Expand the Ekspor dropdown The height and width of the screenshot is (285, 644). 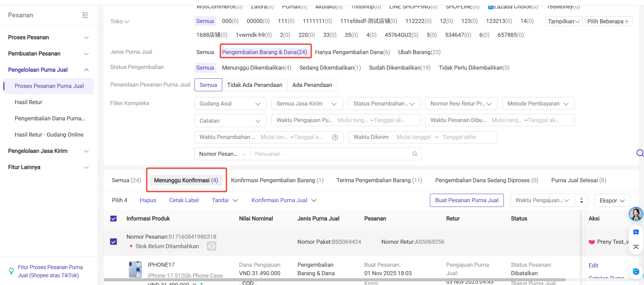[612, 200]
